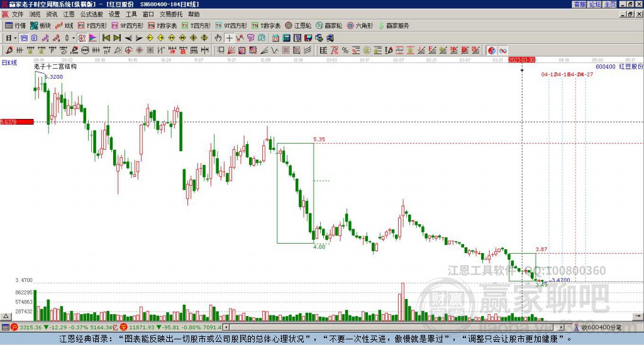Click the truck icon in toolbar
Screen dimensions: 644x345
pyautogui.click(x=330, y=38)
